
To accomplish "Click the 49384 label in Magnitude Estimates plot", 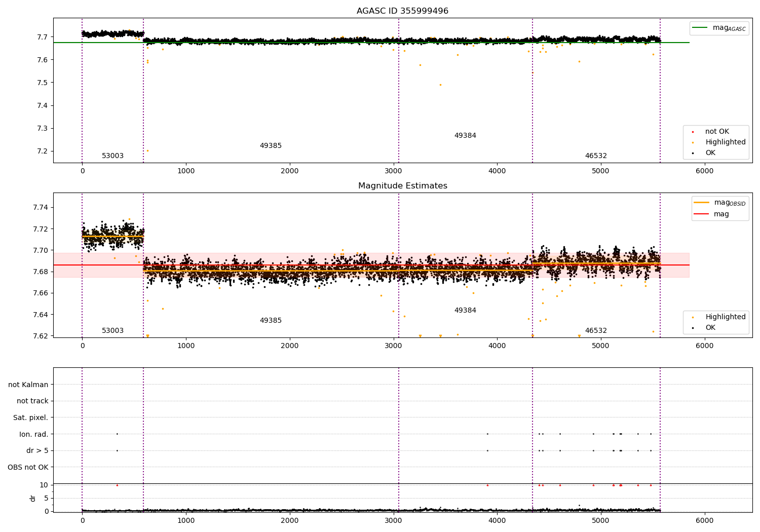I will pos(465,311).
